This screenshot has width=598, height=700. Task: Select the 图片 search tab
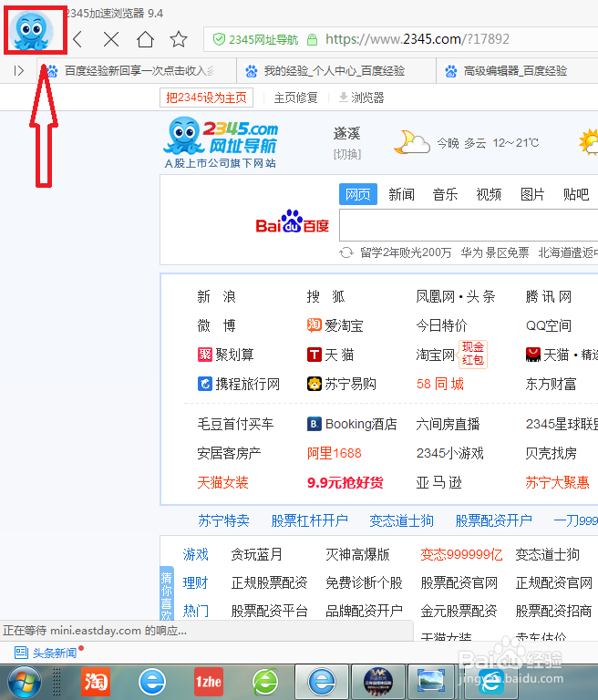click(x=532, y=194)
